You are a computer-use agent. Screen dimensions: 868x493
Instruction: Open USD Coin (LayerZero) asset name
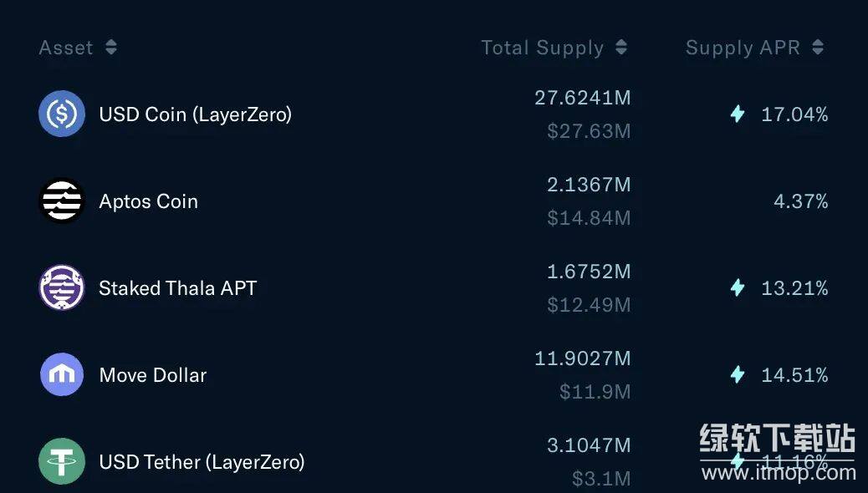196,114
